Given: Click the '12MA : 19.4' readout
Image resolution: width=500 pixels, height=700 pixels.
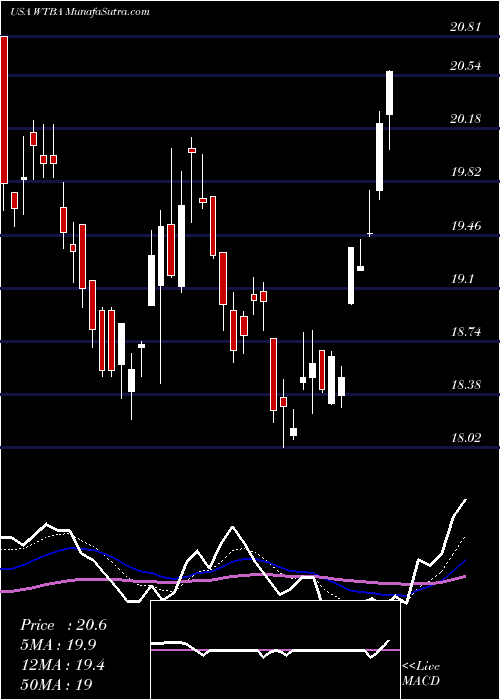Looking at the screenshot, I should tap(62, 665).
